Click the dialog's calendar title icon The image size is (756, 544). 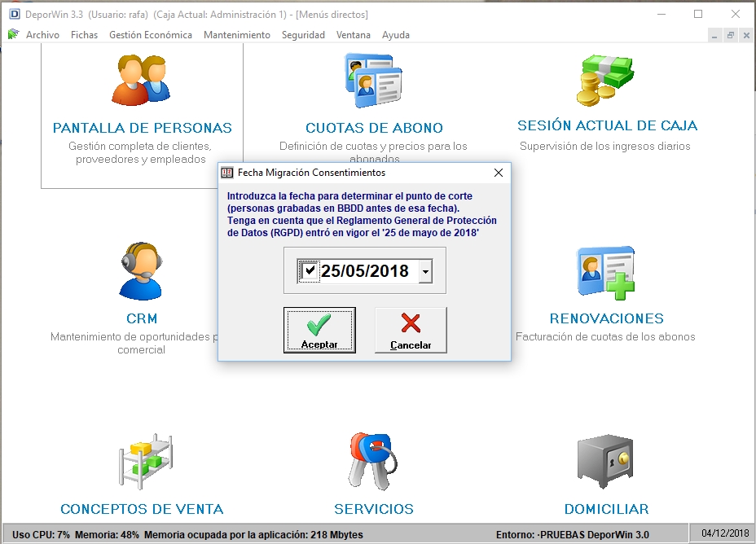226,173
